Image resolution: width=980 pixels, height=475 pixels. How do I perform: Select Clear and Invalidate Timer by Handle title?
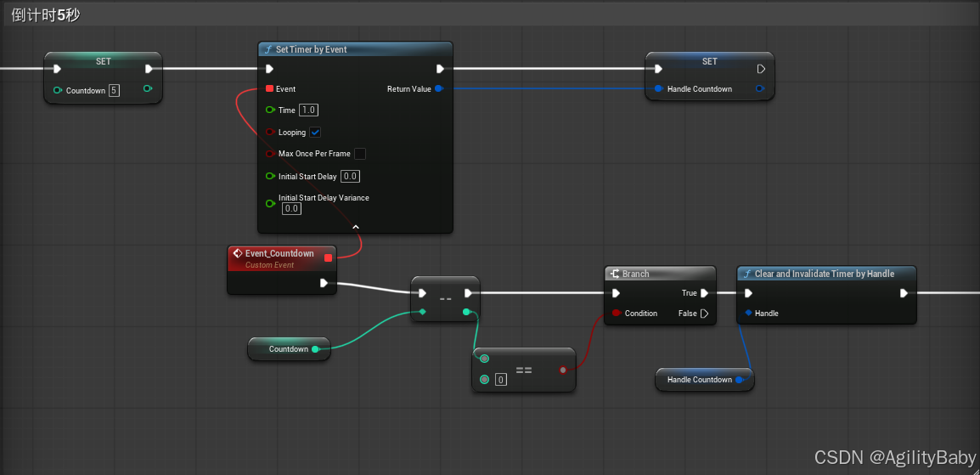click(825, 274)
